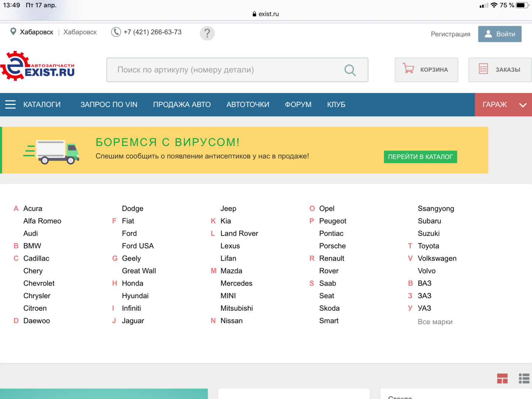Choose the ВАЗ brand
This screenshot has width=532, height=399.
click(424, 283)
